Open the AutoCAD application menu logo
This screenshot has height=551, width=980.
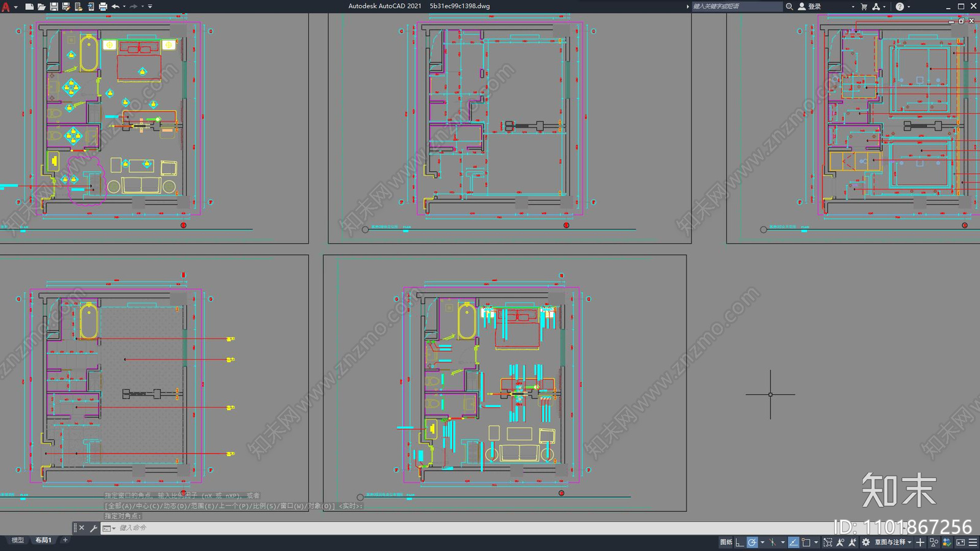tap(6, 7)
